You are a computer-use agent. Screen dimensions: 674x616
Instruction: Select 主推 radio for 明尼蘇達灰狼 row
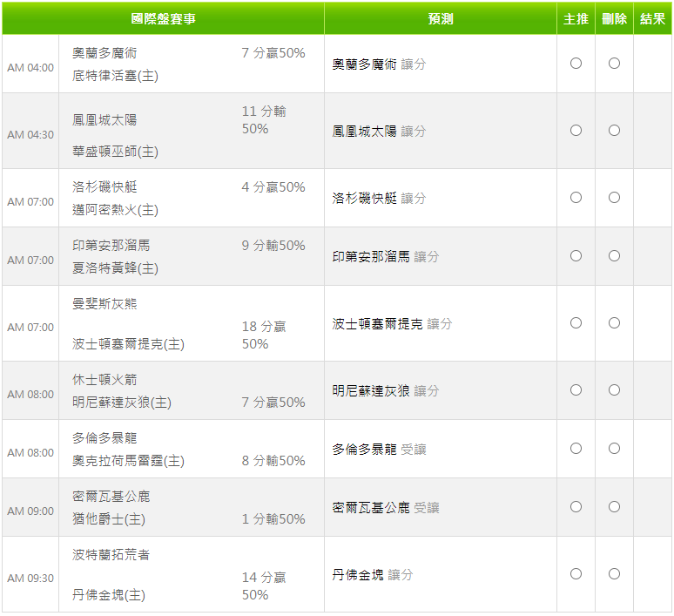(576, 390)
